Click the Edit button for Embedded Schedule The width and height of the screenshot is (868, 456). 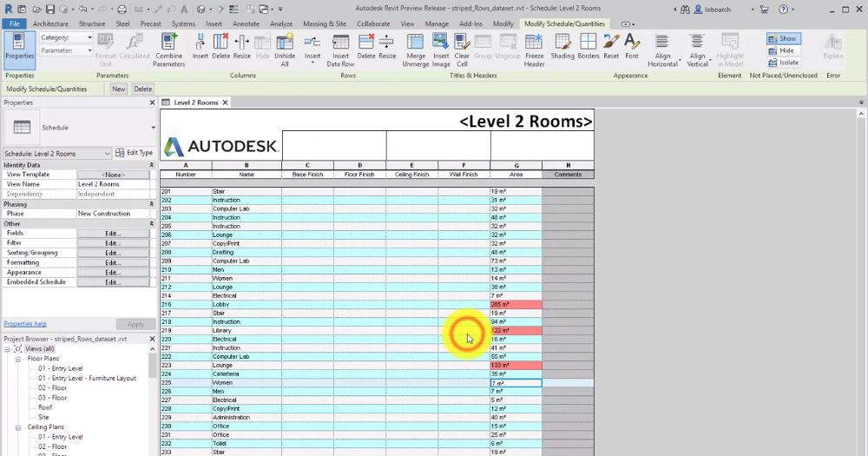(113, 282)
